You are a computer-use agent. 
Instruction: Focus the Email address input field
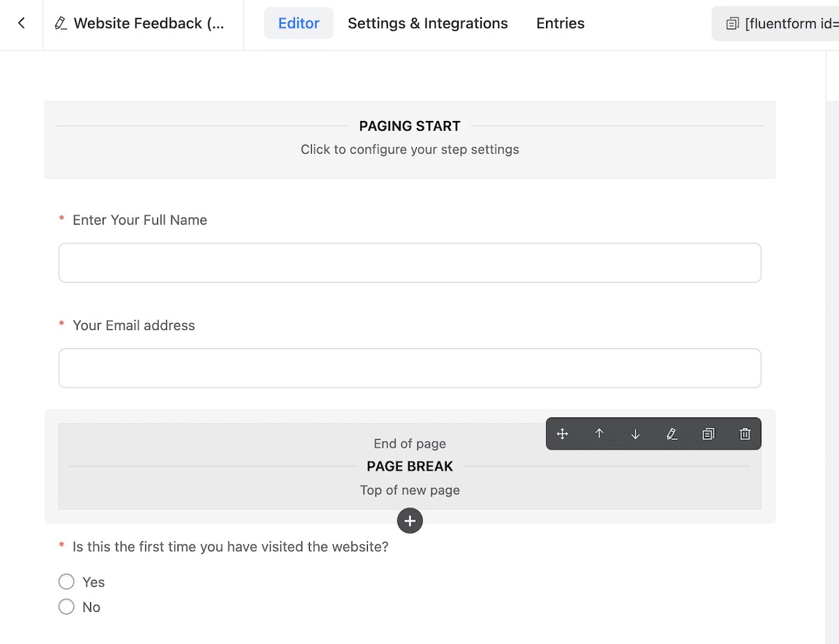coord(410,368)
